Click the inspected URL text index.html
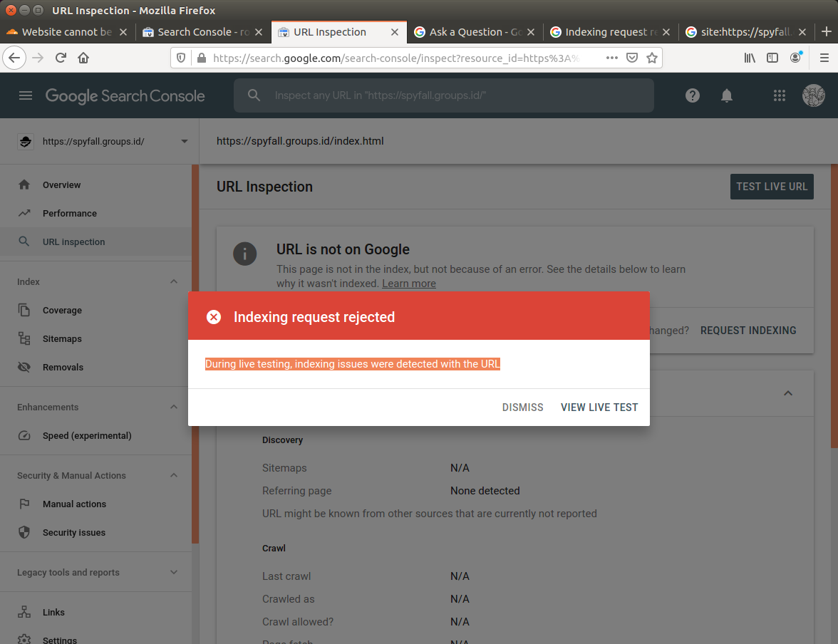The height and width of the screenshot is (644, 838). coord(300,141)
